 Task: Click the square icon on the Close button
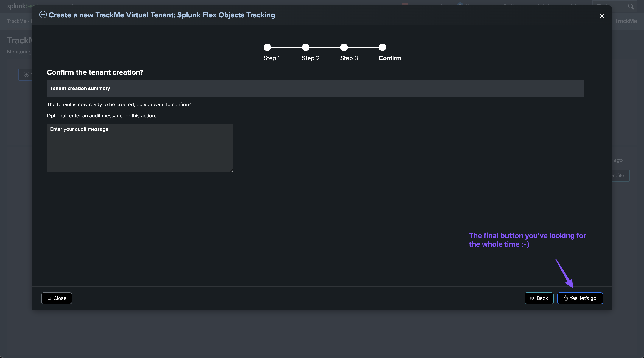[x=49, y=298]
